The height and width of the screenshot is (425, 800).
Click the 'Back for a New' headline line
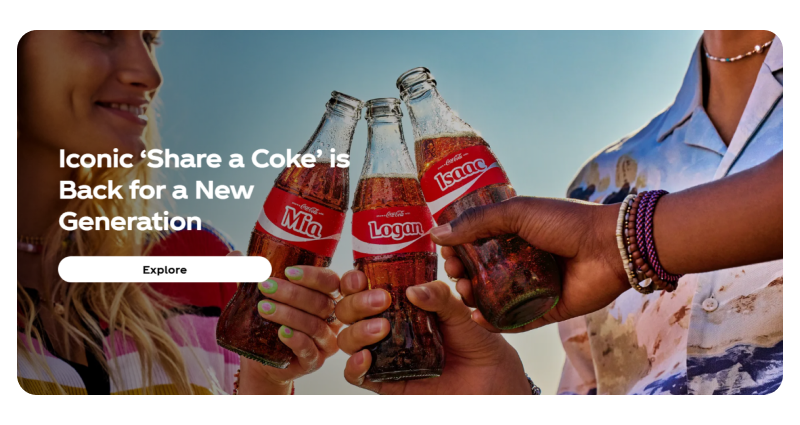[156, 190]
